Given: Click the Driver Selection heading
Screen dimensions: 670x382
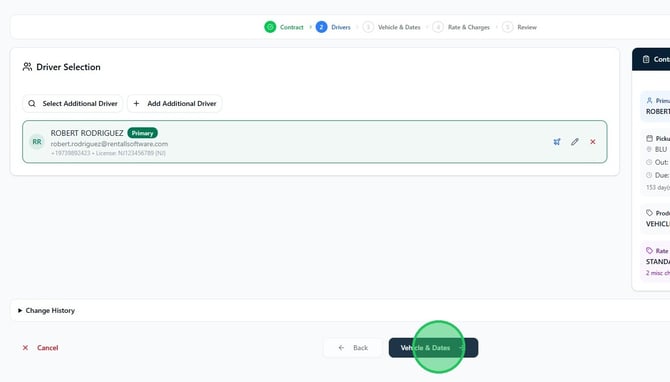Looking at the screenshot, I should (68, 67).
